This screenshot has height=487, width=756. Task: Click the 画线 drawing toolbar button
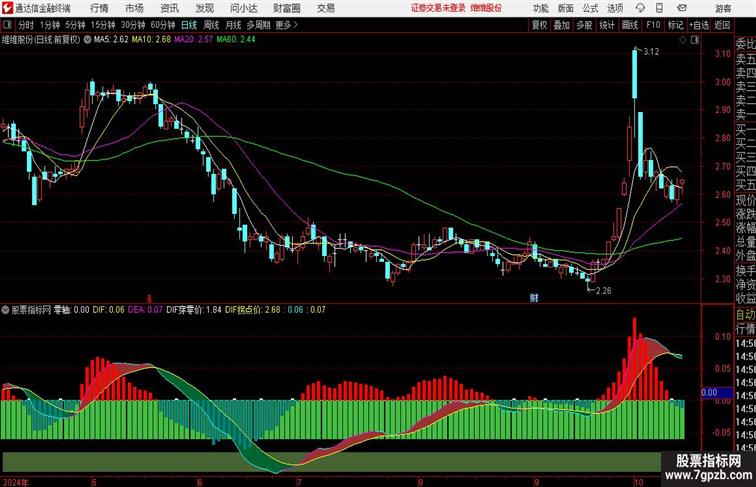630,25
